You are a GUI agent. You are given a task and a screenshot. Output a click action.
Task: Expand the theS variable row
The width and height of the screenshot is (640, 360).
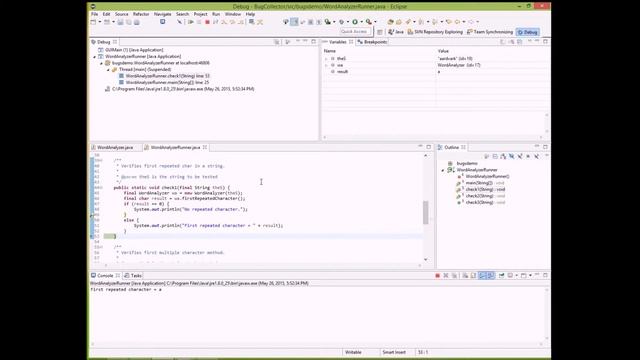click(326, 59)
